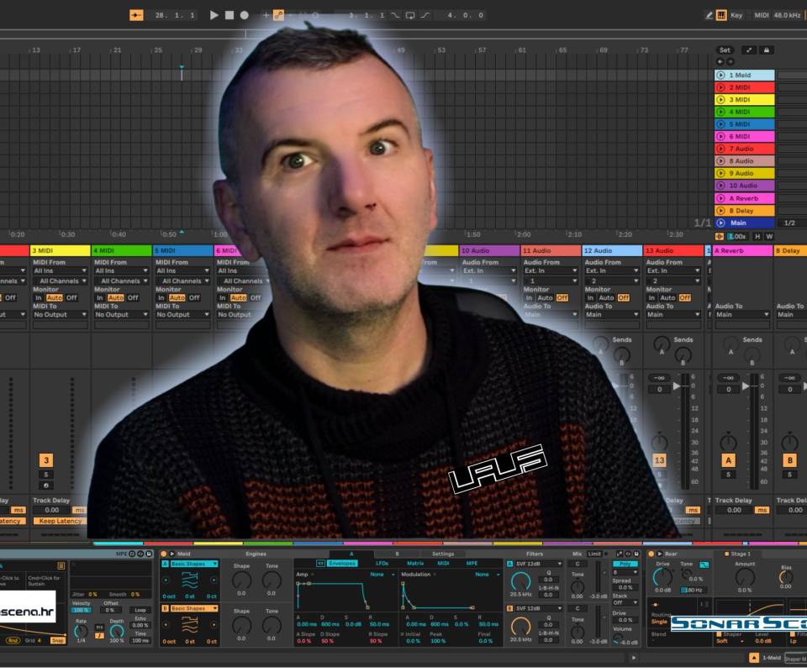807x672 pixels.
Task: Click the transport Stop button
Action: pyautogui.click(x=229, y=15)
